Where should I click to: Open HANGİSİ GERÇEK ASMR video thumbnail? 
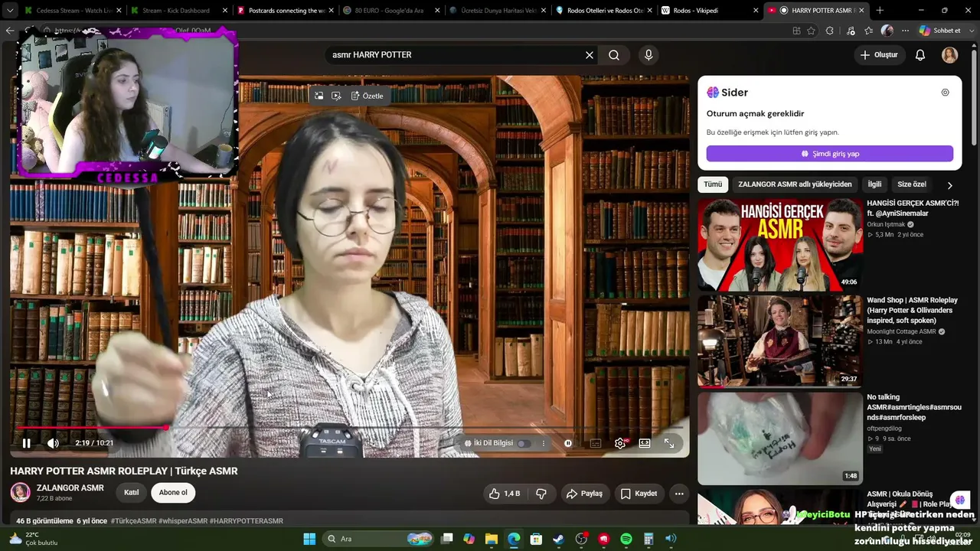pos(780,245)
